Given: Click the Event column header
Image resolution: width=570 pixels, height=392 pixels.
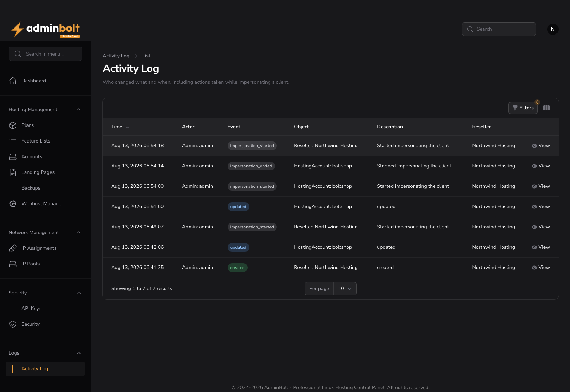Looking at the screenshot, I should coord(234,127).
